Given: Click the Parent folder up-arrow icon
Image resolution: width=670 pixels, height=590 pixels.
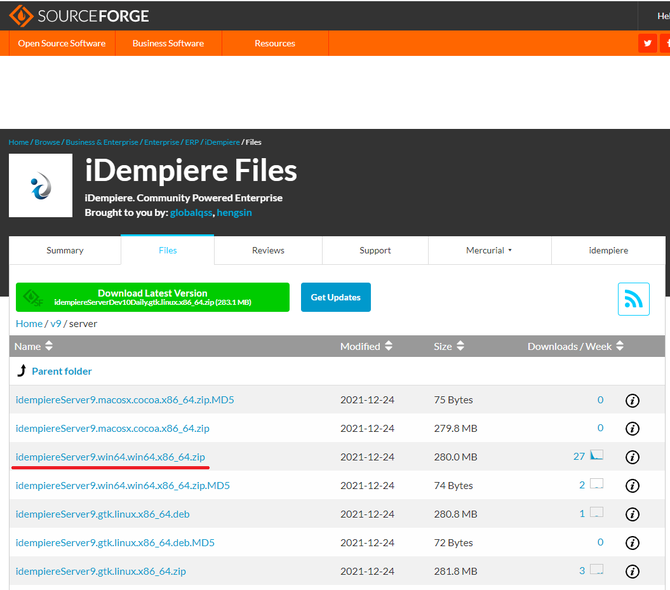Looking at the screenshot, I should 21,370.
